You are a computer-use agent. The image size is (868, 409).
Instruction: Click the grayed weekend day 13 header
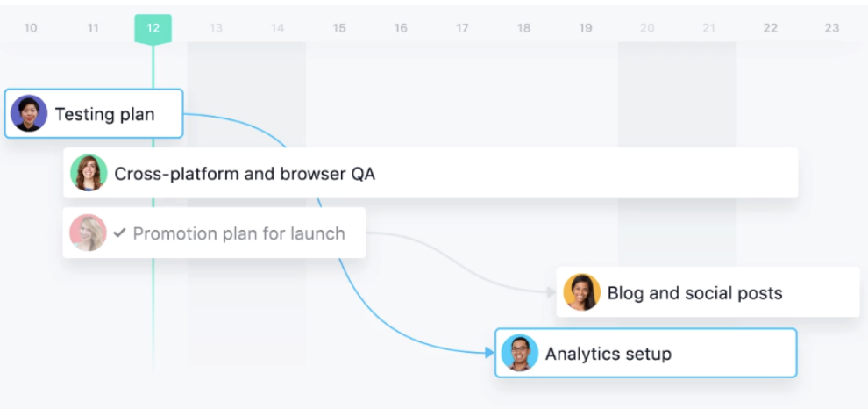(x=216, y=28)
